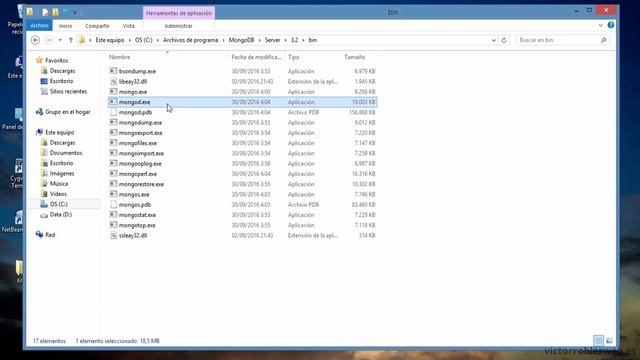
Task: Open the Archivo menu
Action: coord(39,25)
